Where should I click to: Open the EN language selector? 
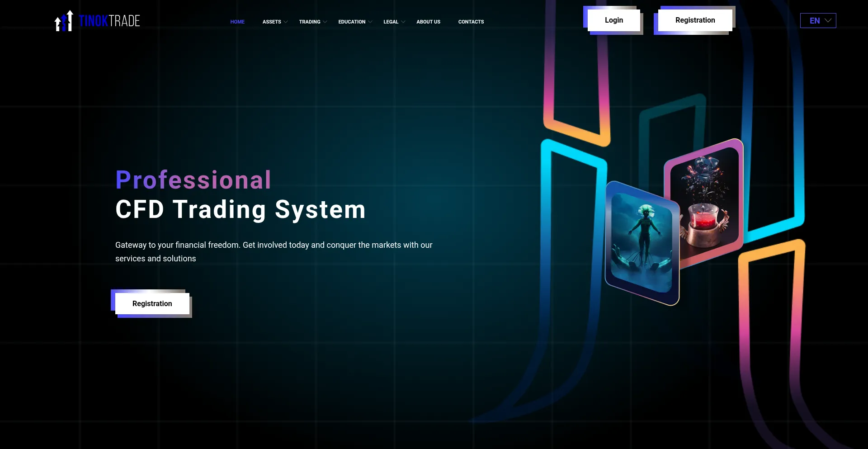pyautogui.click(x=815, y=21)
